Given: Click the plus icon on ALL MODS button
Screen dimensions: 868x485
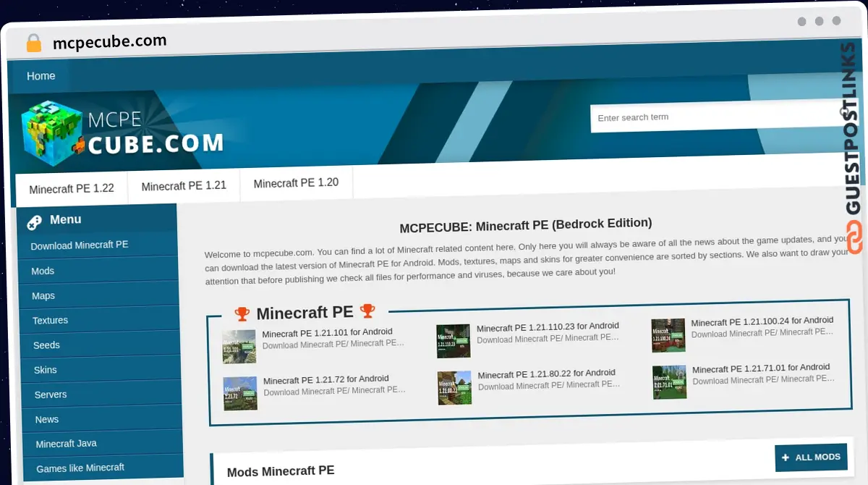Looking at the screenshot, I should 786,458.
